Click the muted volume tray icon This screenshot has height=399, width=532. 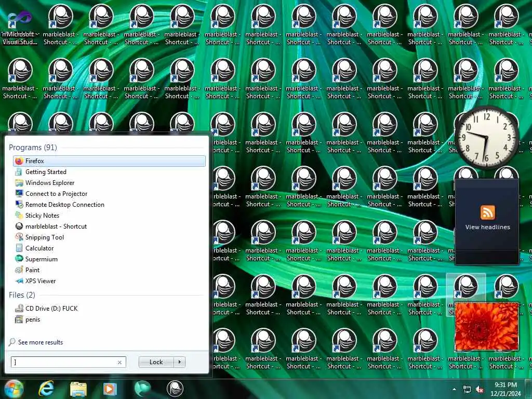click(x=480, y=390)
